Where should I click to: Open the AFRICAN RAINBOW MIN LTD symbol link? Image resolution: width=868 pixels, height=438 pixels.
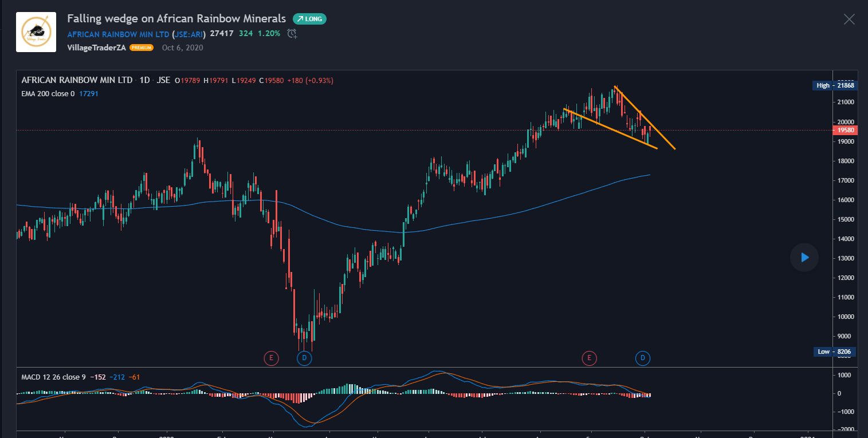(119, 34)
